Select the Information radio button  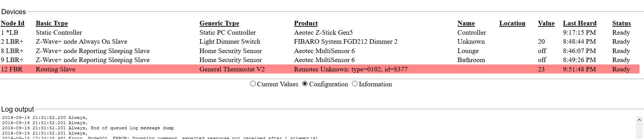click(355, 84)
